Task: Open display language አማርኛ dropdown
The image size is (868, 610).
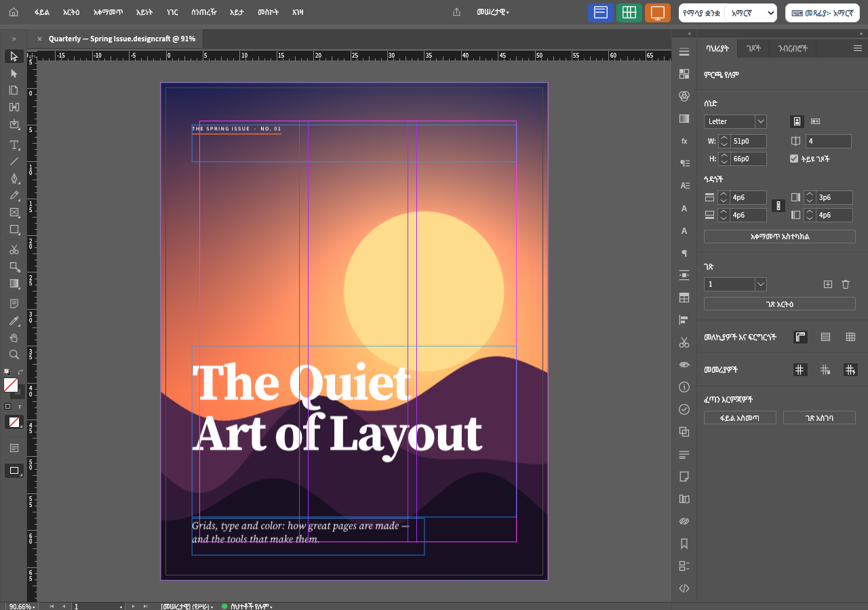Action: (750, 13)
